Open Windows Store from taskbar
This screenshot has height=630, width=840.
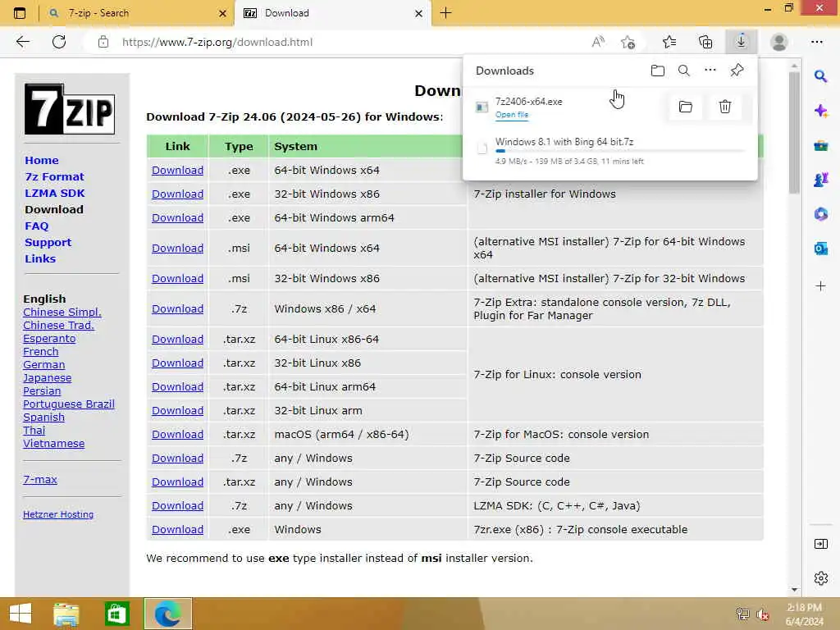(116, 614)
